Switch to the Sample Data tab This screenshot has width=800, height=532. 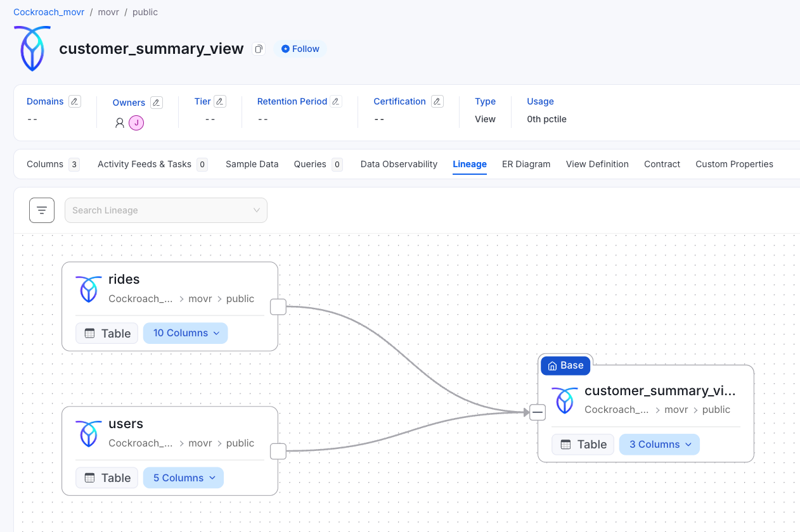[x=252, y=164]
